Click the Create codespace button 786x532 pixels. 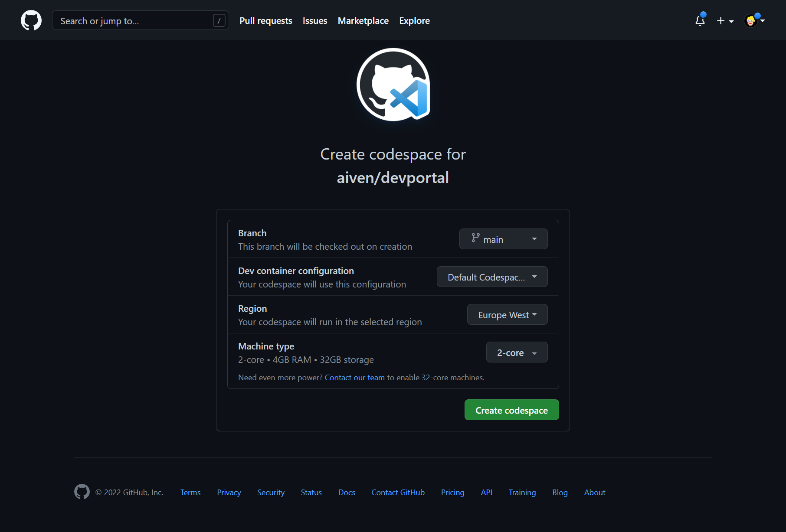(x=511, y=410)
